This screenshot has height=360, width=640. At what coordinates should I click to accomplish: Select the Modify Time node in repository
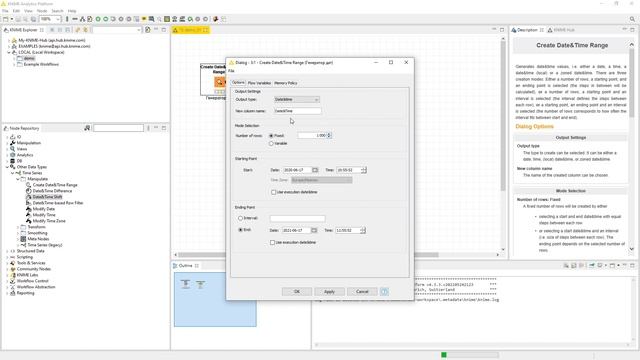44,215
